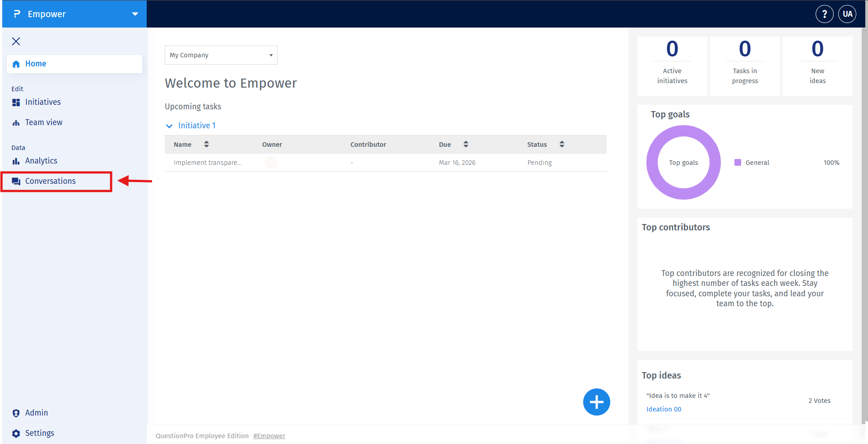Toggle the Status column sort order
Screen dimensions: 868x444
pyautogui.click(x=562, y=144)
